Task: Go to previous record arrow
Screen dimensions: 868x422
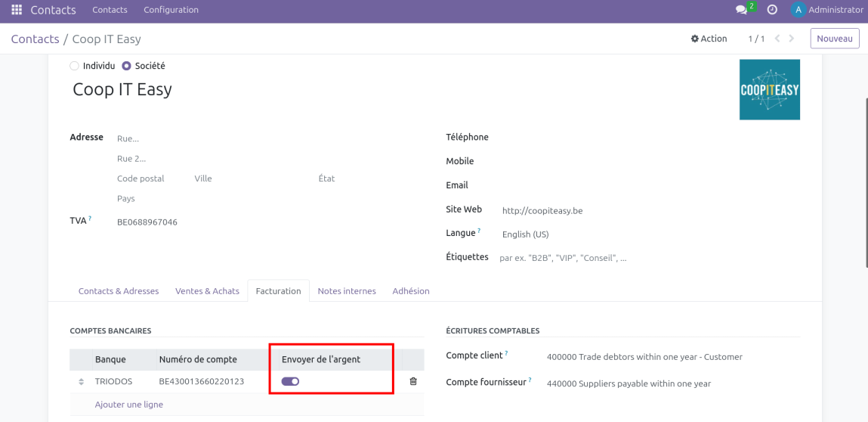Action: pyautogui.click(x=777, y=39)
